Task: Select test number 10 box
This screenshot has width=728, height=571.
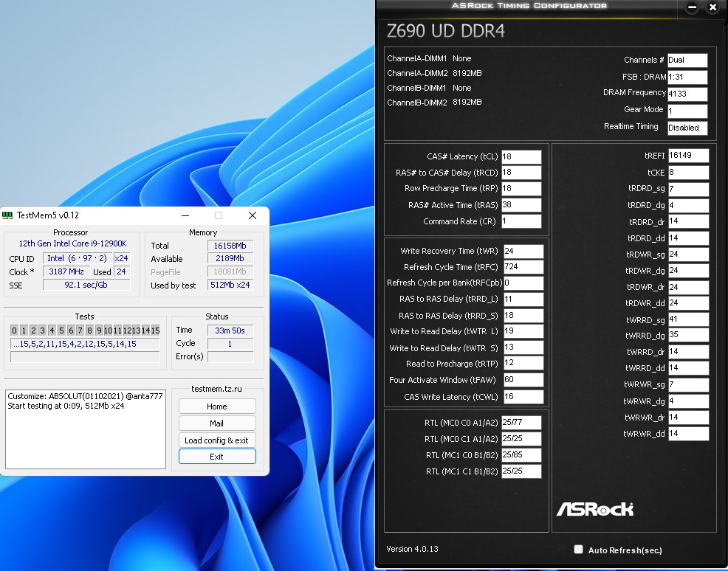Action: [x=109, y=331]
